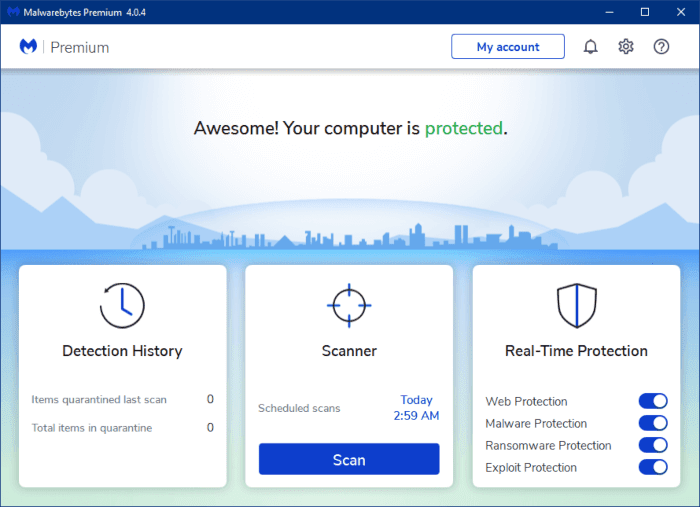The image size is (700, 507).
Task: Close the Malwarebytes Premium window
Action: (x=681, y=12)
